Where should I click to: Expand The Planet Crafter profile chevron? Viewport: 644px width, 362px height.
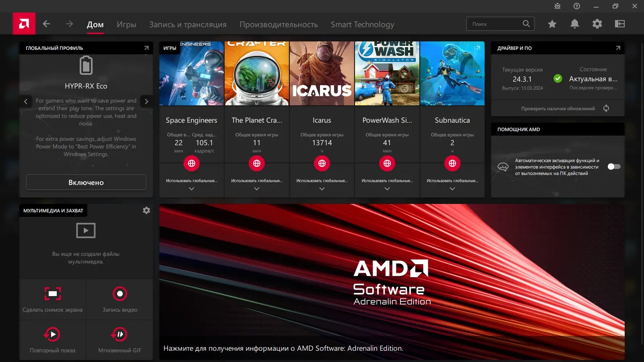coord(257,189)
